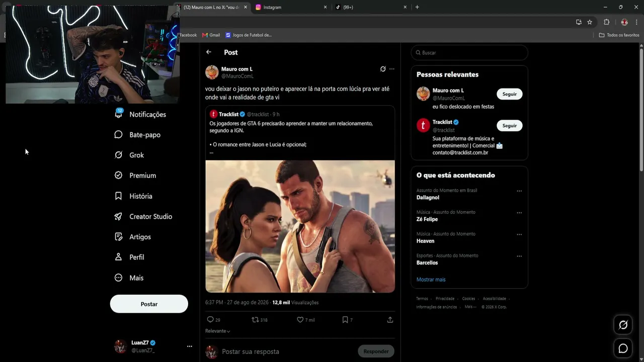Screen dimensions: 644x362
Task: Close the Instagram tab
Action: [x=325, y=7]
